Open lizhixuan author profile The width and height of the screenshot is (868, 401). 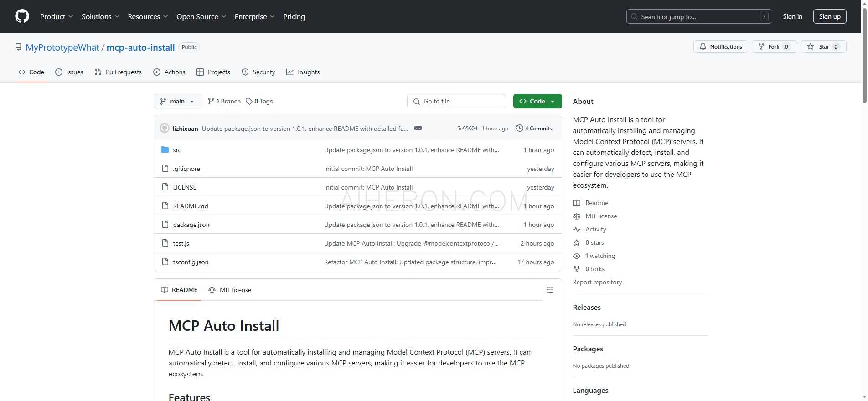tap(185, 129)
